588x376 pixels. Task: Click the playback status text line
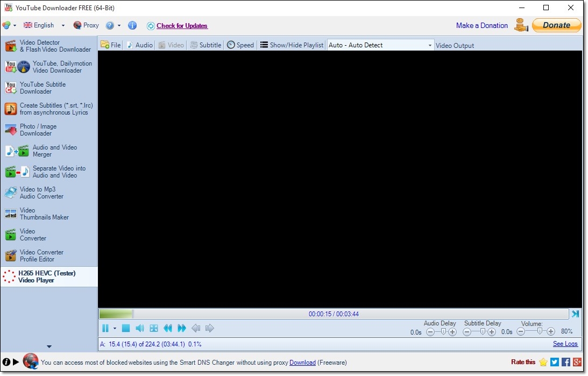point(151,344)
